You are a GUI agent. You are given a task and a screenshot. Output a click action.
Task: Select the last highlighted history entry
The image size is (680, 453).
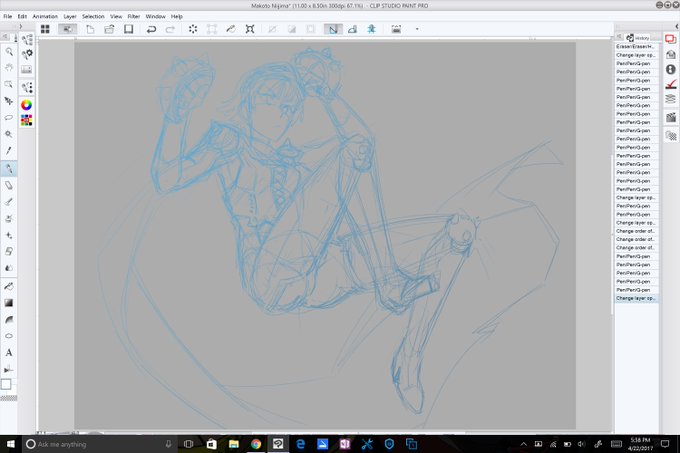[x=637, y=298]
